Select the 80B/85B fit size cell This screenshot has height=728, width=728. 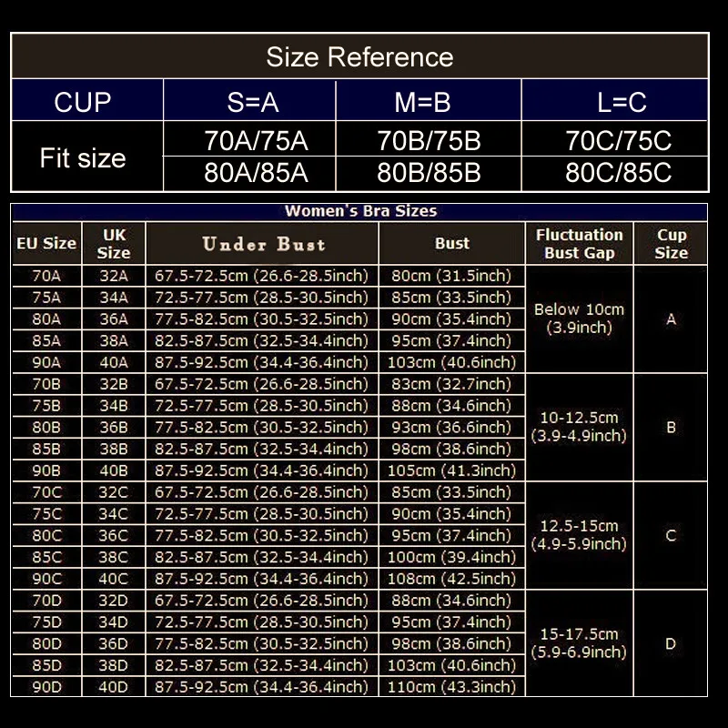pyautogui.click(x=429, y=174)
